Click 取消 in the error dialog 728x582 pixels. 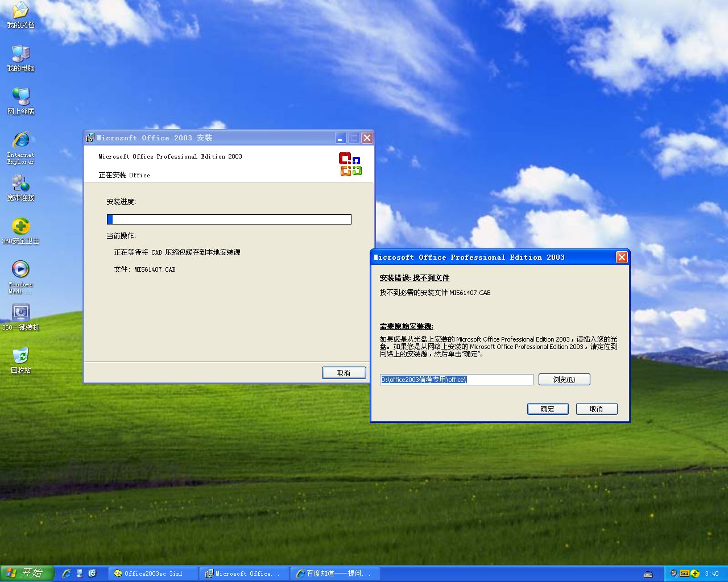597,409
